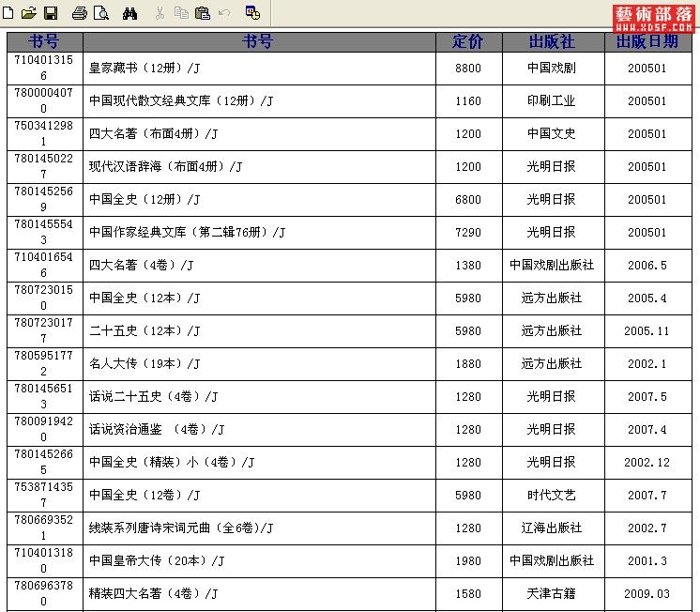Select 四大名著（布面4册）/J cell
The height and width of the screenshot is (612, 700).
pos(259,134)
